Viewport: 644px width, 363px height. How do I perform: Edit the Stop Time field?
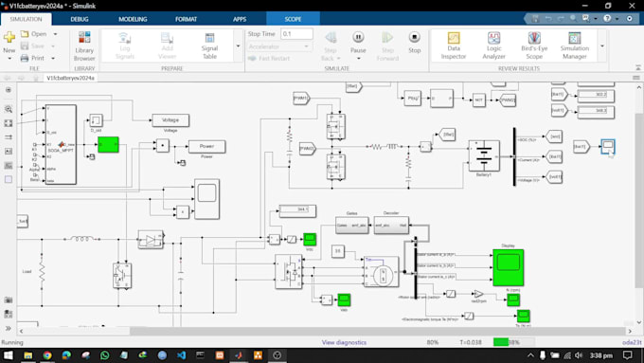(296, 34)
